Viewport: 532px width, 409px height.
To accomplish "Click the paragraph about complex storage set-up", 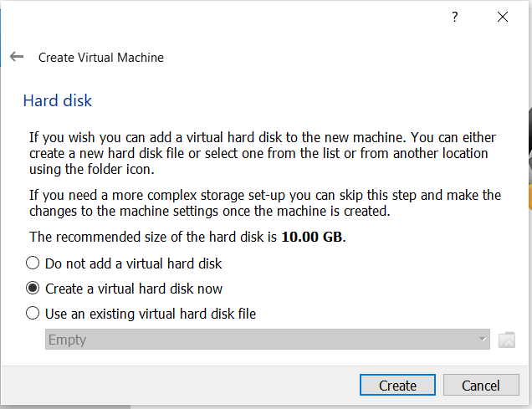I will [x=264, y=202].
